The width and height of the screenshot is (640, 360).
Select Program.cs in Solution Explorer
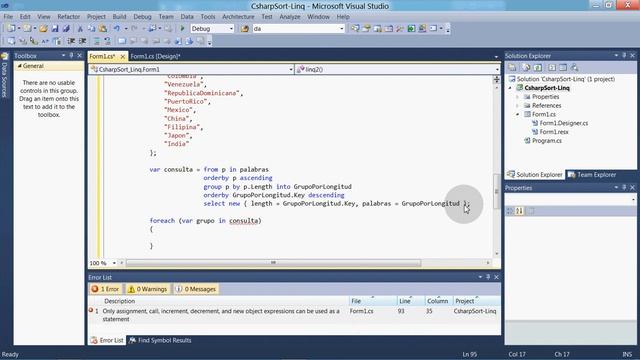click(547, 141)
